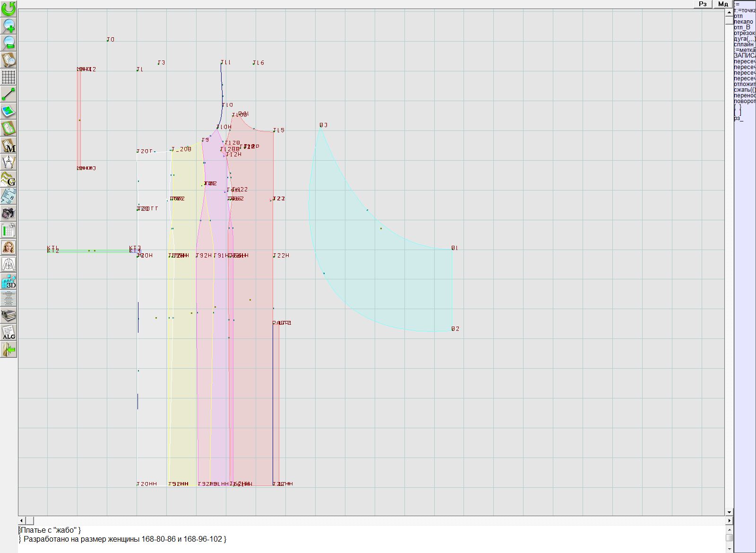Open the camera snapshot icon
This screenshot has width=756, height=553.
click(x=9, y=213)
